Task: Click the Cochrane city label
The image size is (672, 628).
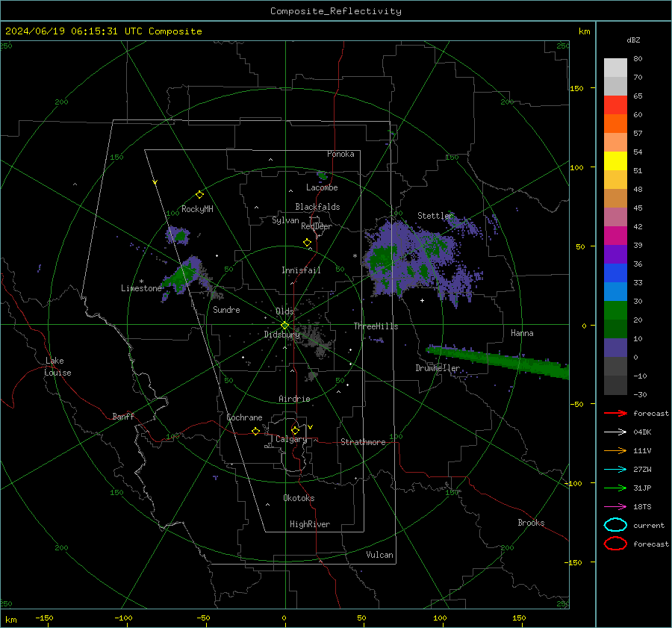Action: 244,417
